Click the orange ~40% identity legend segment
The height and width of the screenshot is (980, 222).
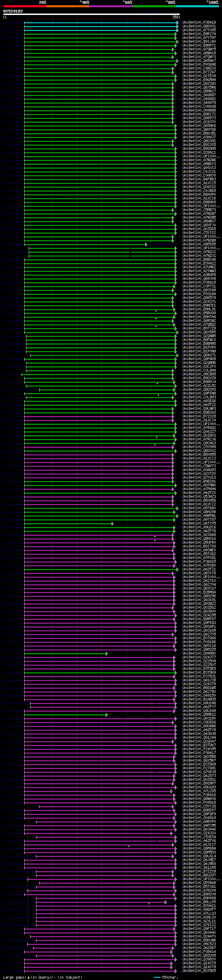(68, 6)
